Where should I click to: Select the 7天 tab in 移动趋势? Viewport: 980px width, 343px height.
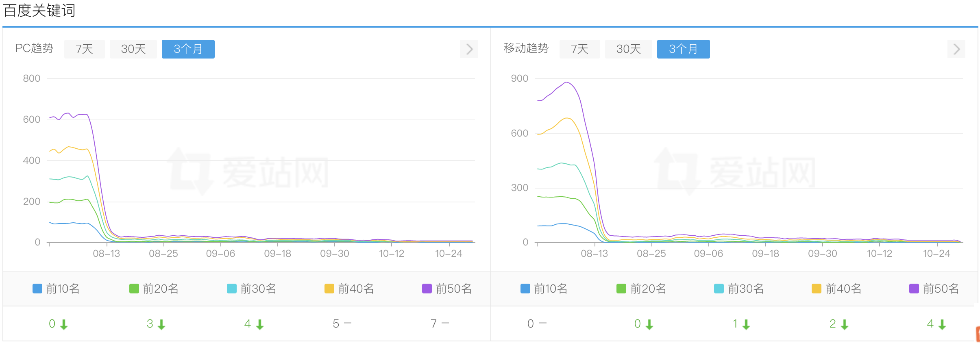tap(580, 49)
